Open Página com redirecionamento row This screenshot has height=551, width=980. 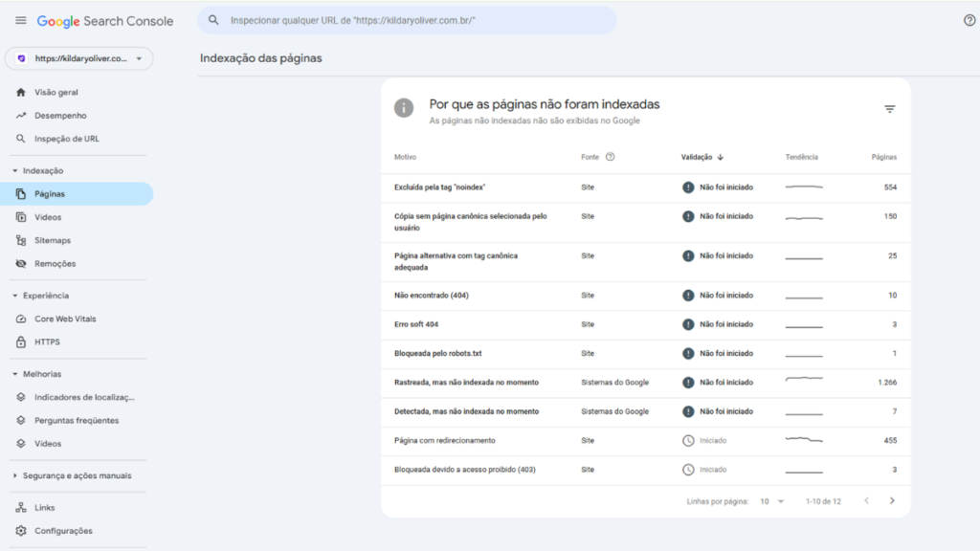(646, 440)
